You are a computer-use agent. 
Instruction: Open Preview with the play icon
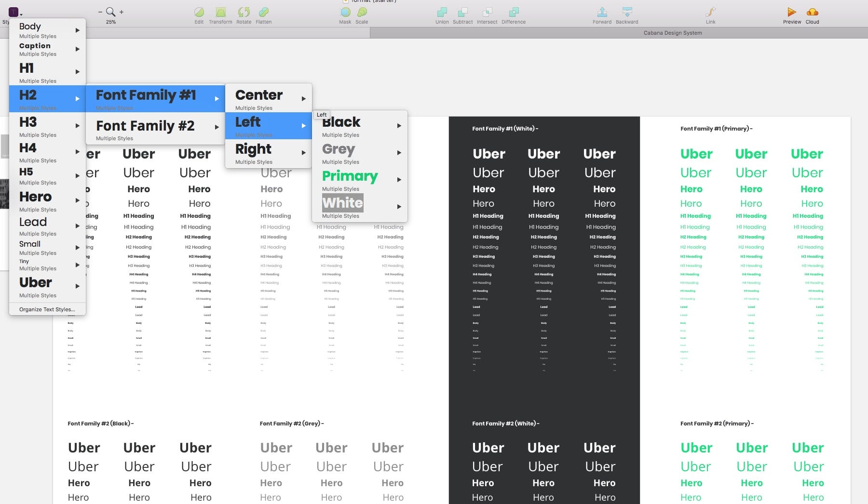792,12
